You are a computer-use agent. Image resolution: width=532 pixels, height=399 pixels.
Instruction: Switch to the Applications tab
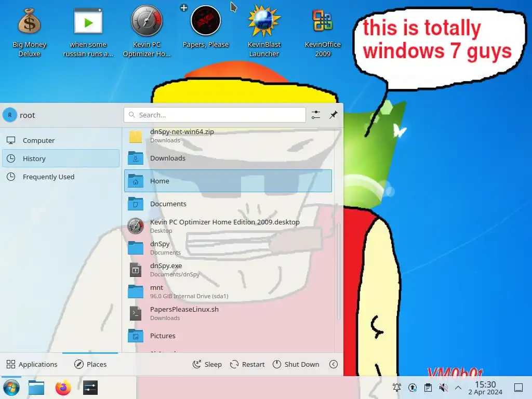(32, 364)
